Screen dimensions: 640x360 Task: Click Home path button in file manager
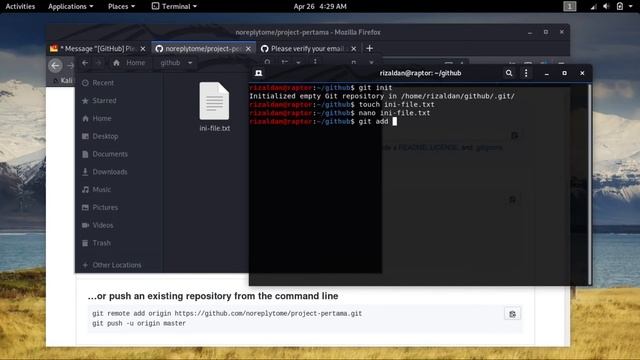coord(130,63)
